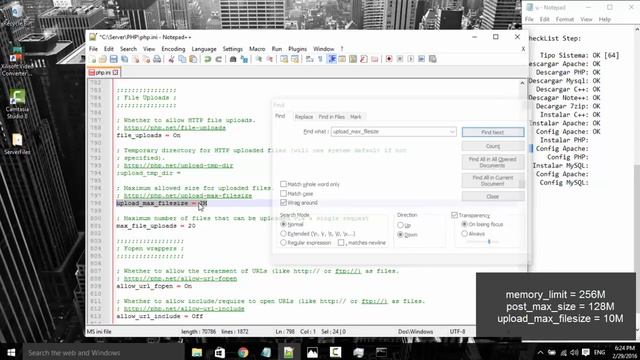Open the Format menu in the Notepad window

coord(564,19)
